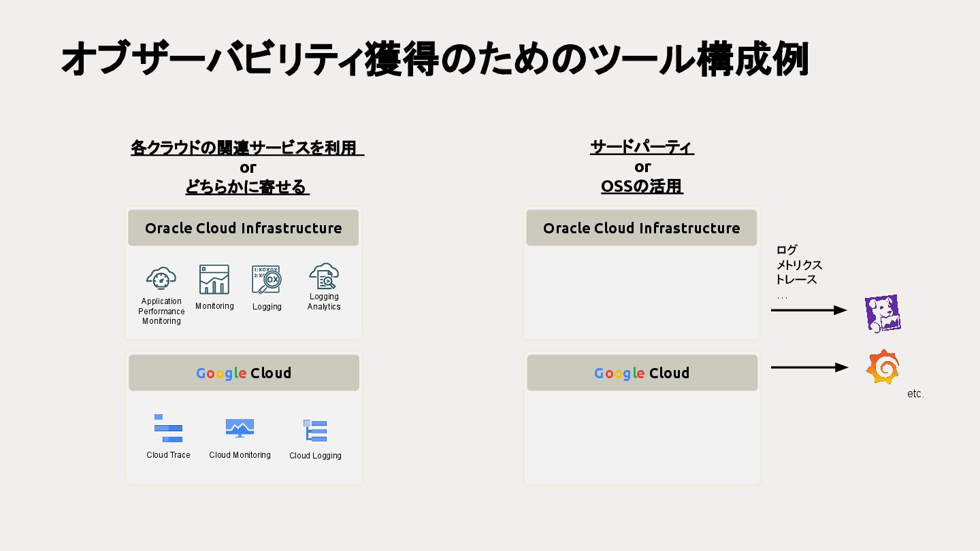980x551 pixels.
Task: Click the heading サードパーティ
Action: pyautogui.click(x=641, y=147)
